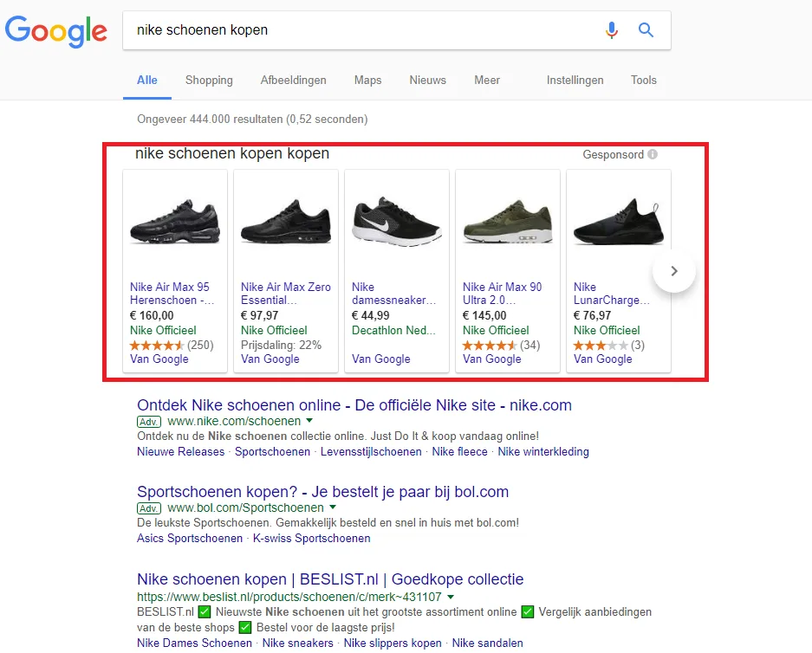Open Ontdek Nike schoenen online ad title
This screenshot has height=653, width=812.
pyautogui.click(x=354, y=405)
